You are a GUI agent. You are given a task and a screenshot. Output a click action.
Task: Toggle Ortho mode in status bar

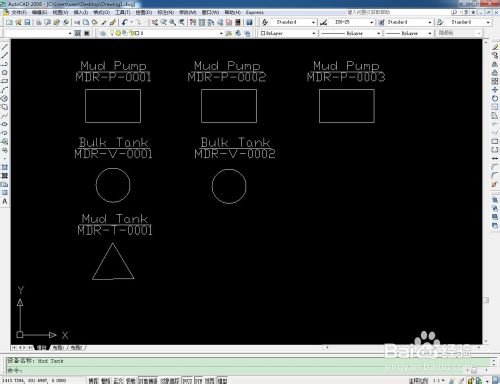pyautogui.click(x=118, y=380)
